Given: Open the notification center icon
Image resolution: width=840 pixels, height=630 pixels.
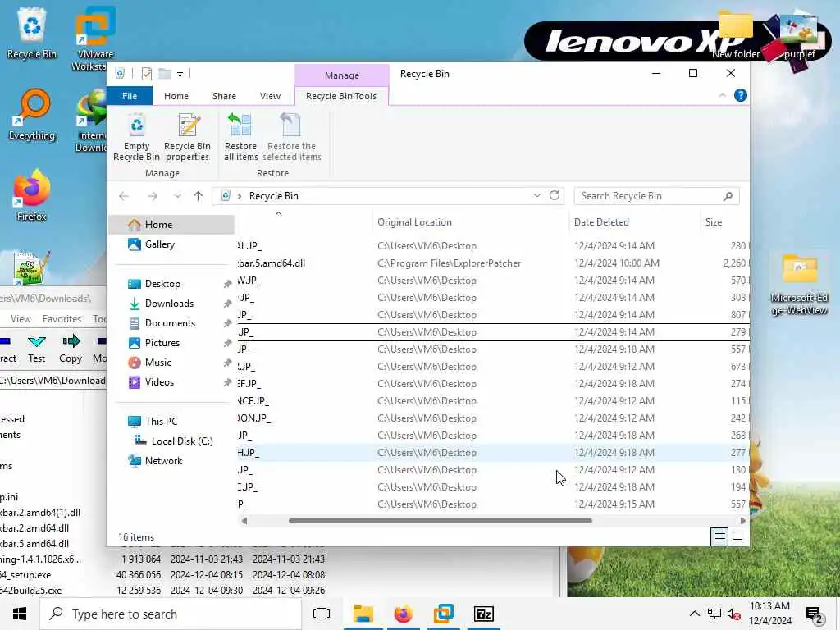Looking at the screenshot, I should 814,614.
